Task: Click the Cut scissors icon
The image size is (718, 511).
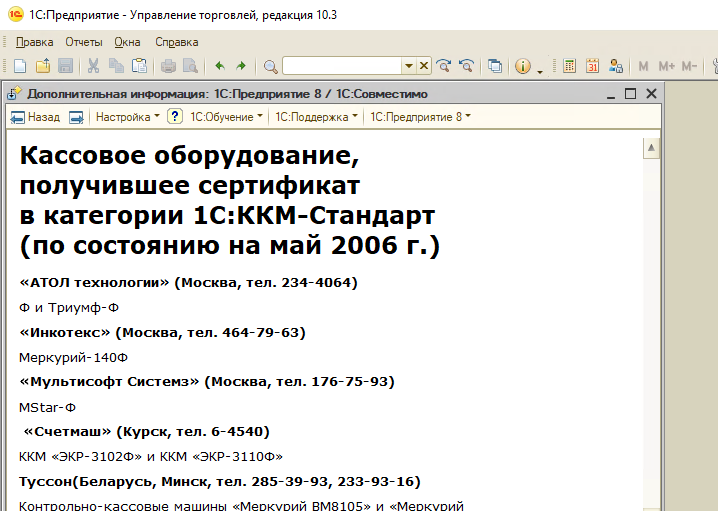Action: coord(93,66)
